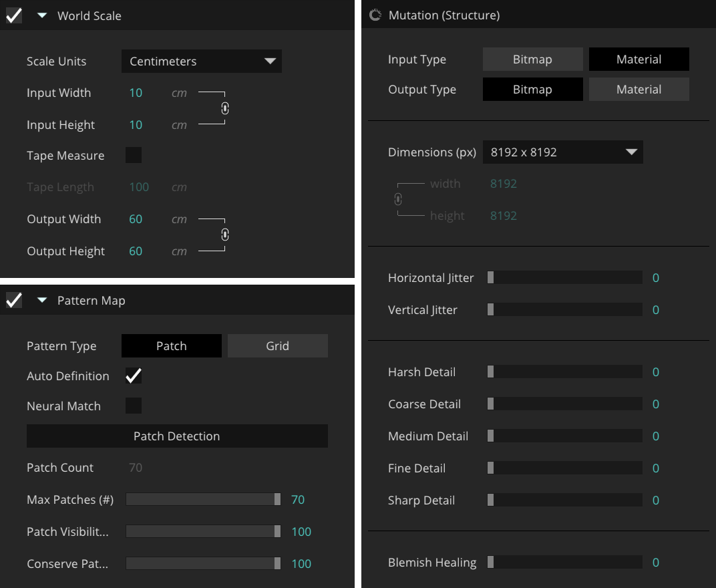The width and height of the screenshot is (716, 588).
Task: Set Input Type to Material
Action: coord(639,59)
